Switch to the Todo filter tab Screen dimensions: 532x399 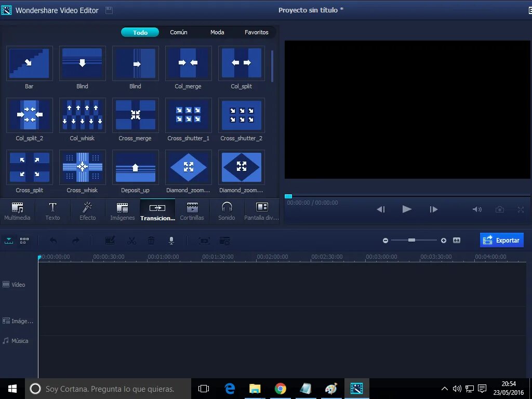140,32
